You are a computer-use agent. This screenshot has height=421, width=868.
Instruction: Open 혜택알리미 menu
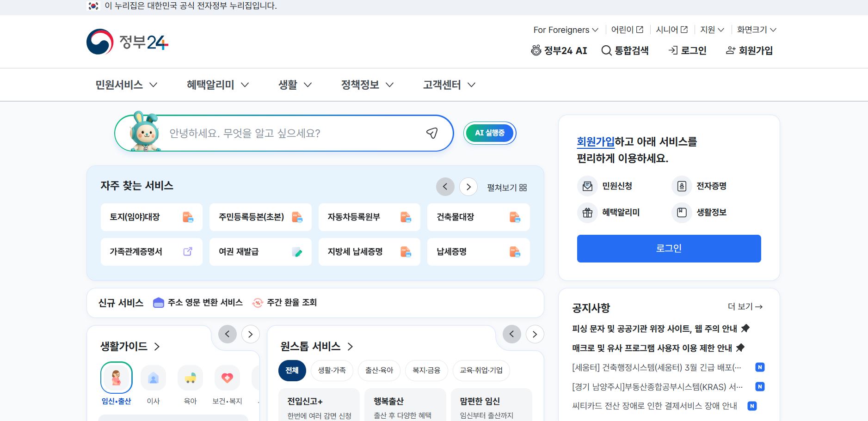(218, 85)
